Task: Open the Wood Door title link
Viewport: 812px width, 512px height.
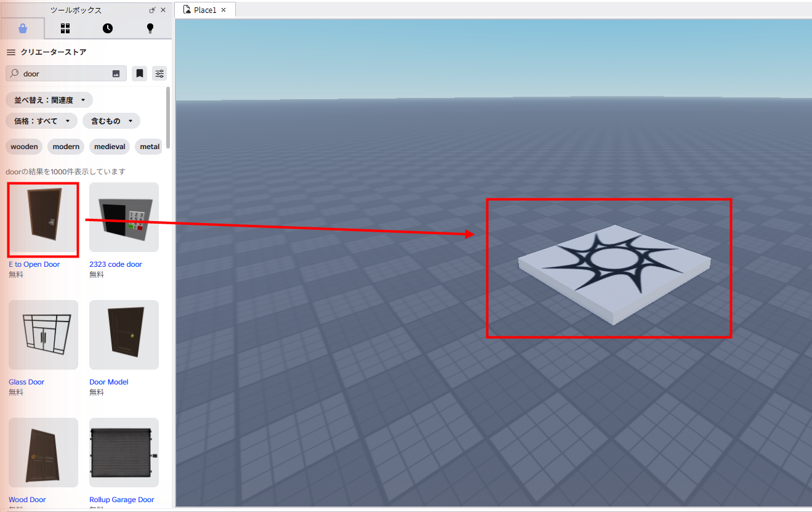Action: click(x=27, y=500)
